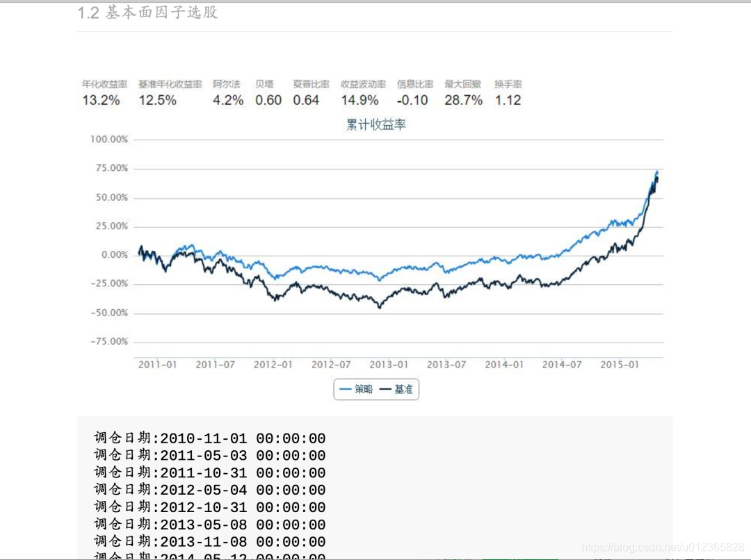Viewport: 751px width, 560px height.
Task: Select the 换手率 value 1.12
Action: coord(508,100)
